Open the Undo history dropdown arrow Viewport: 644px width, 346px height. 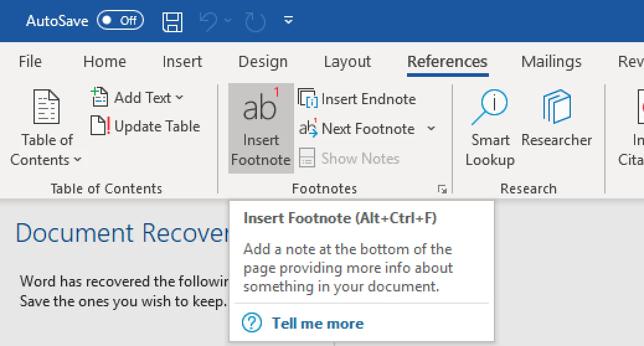[x=228, y=21]
